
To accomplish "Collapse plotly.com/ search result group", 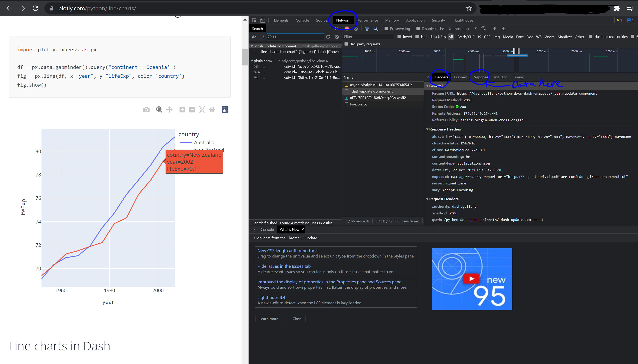I will click(x=252, y=61).
